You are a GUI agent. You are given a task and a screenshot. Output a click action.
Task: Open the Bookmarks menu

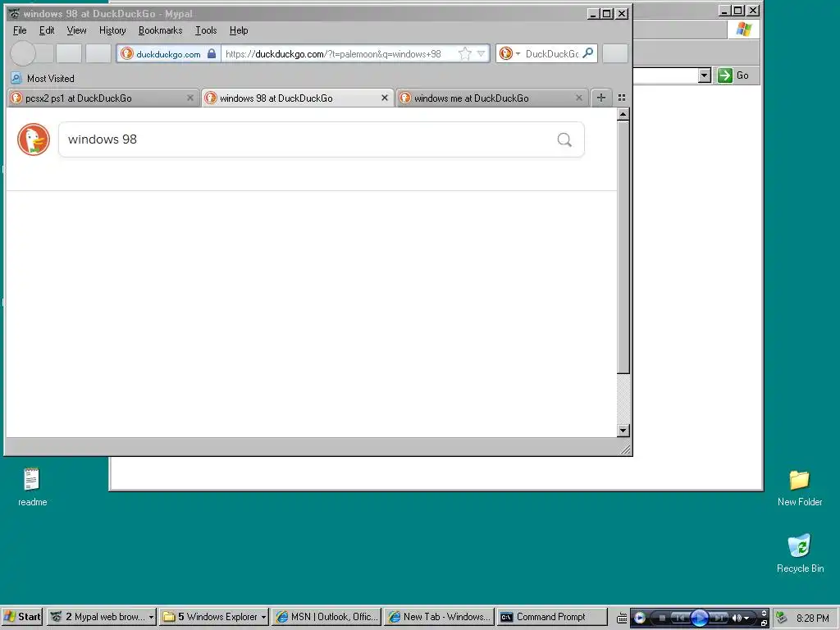[160, 30]
